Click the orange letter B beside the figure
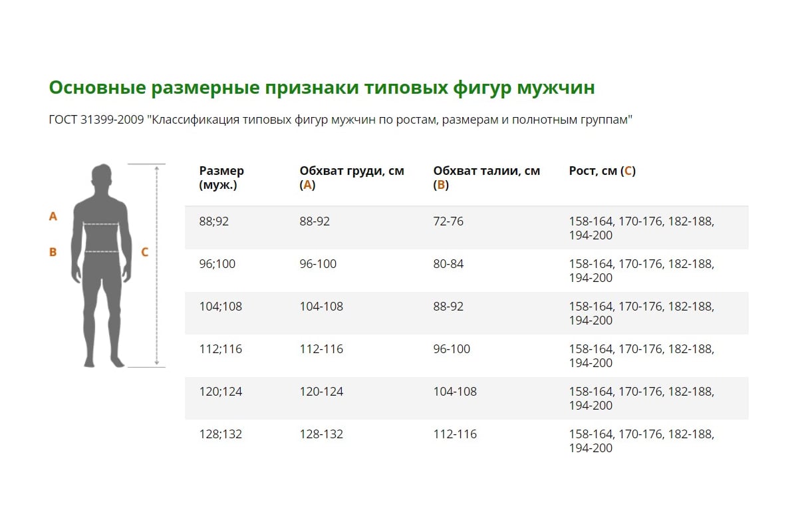The height and width of the screenshot is (532, 798). (53, 252)
